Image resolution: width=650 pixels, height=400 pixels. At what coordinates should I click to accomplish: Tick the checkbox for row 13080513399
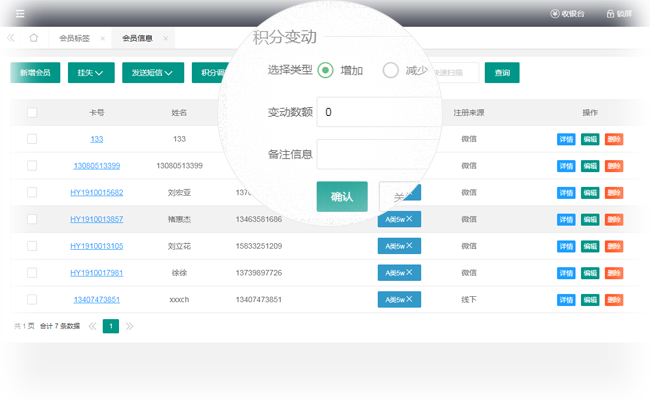pos(32,166)
